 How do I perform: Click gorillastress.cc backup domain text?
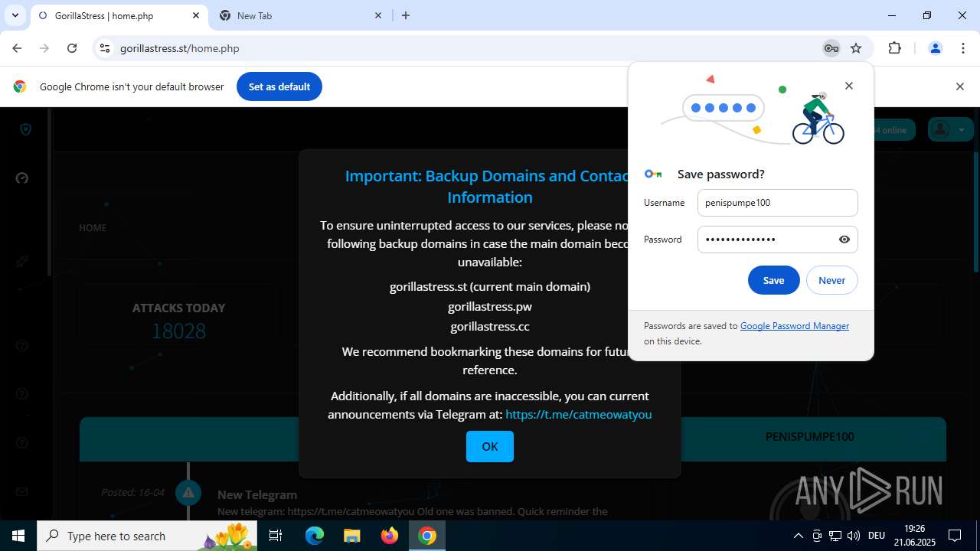(490, 326)
